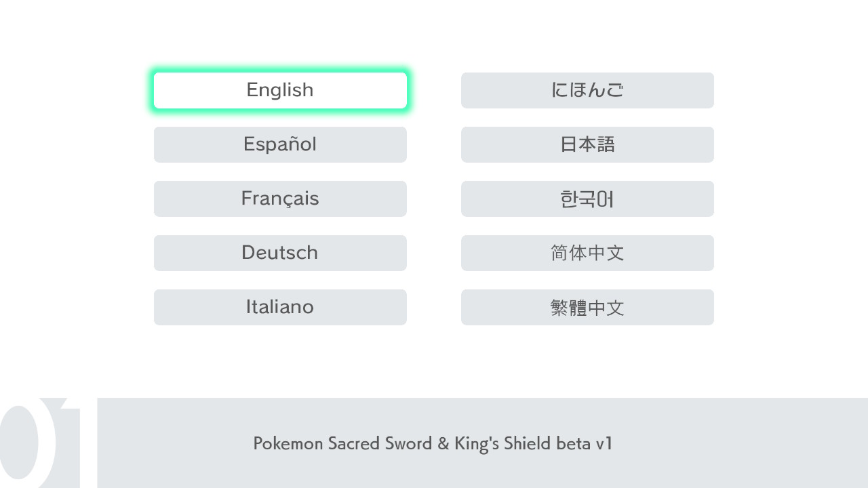Set the language to German
The image size is (868, 488).
[x=280, y=253]
